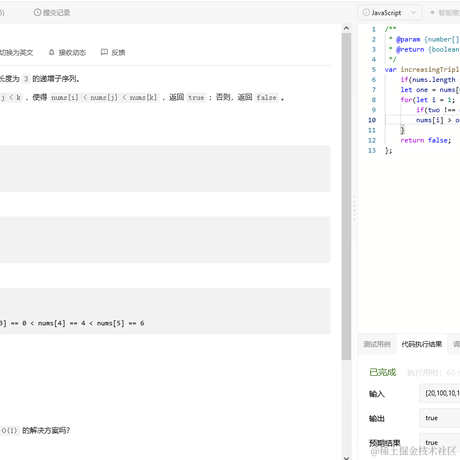This screenshot has width=460, height=460.
Task: Click the 接收动态 notification button
Action: 67,53
